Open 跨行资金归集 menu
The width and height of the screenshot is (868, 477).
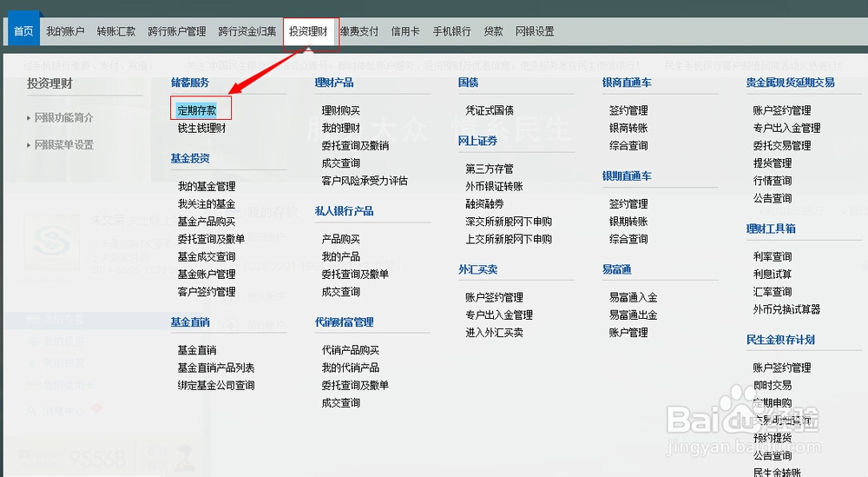[247, 31]
